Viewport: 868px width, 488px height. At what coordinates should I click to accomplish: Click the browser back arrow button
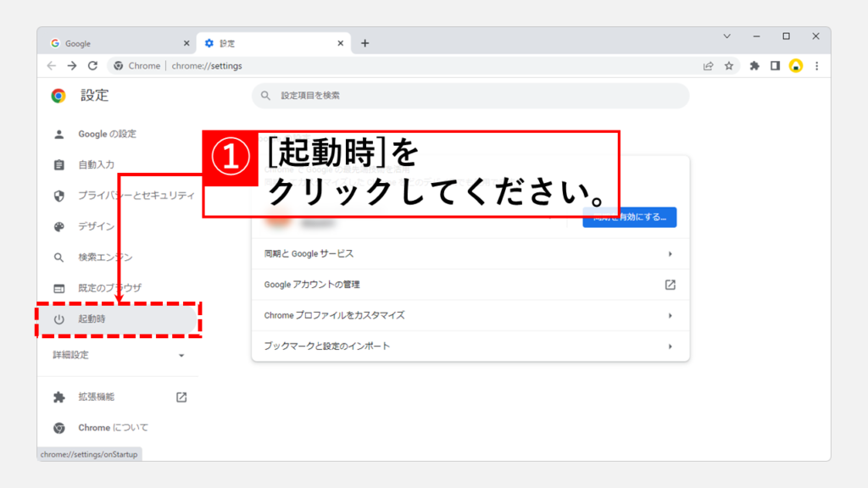tap(52, 65)
